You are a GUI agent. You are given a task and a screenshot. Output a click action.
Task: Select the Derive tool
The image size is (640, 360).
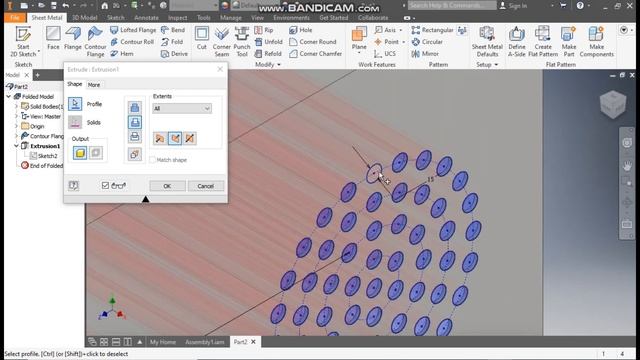[x=174, y=53]
